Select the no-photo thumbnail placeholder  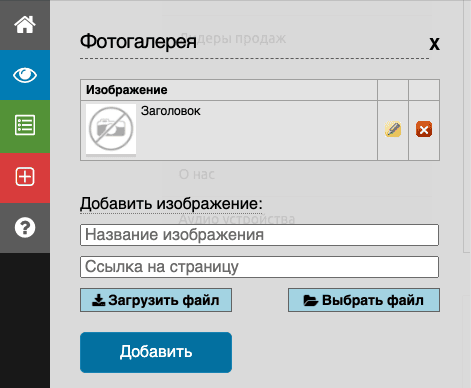coord(111,129)
